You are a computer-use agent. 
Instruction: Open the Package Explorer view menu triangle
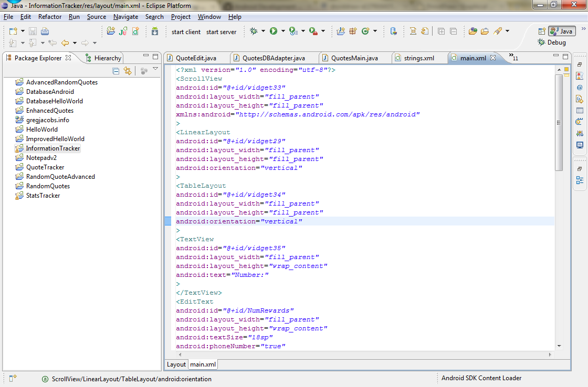click(155, 69)
